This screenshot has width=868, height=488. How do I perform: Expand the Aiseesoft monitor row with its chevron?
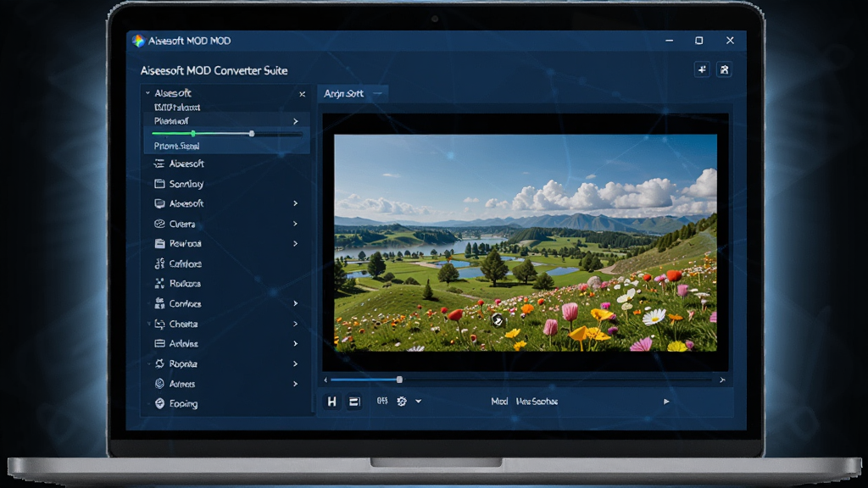(296, 203)
